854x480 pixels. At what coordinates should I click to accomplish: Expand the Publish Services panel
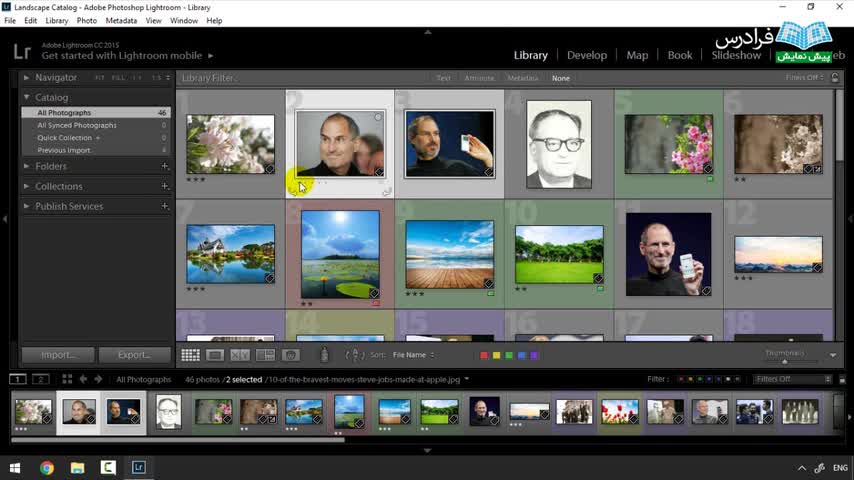[x=26, y=206]
